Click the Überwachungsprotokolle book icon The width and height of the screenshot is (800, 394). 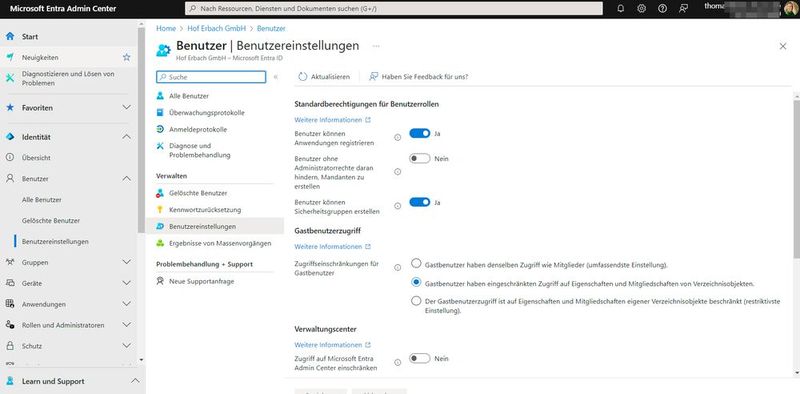pos(160,113)
